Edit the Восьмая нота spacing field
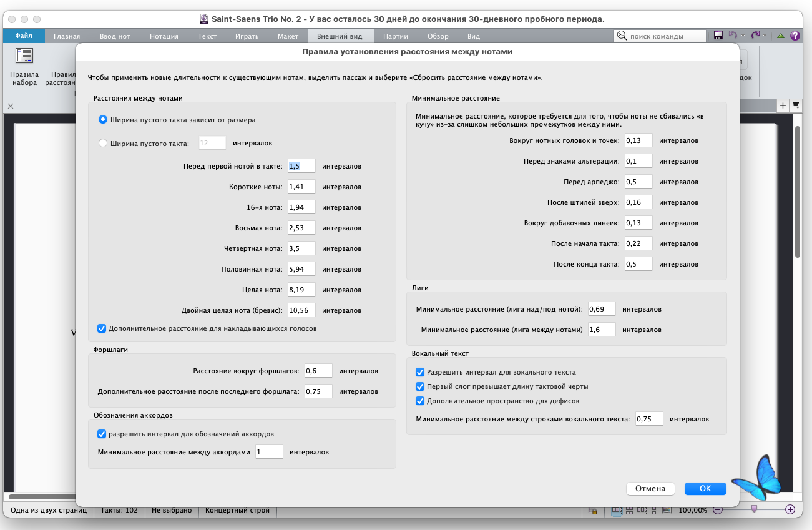Viewport: 812px width, 530px height. tap(301, 228)
